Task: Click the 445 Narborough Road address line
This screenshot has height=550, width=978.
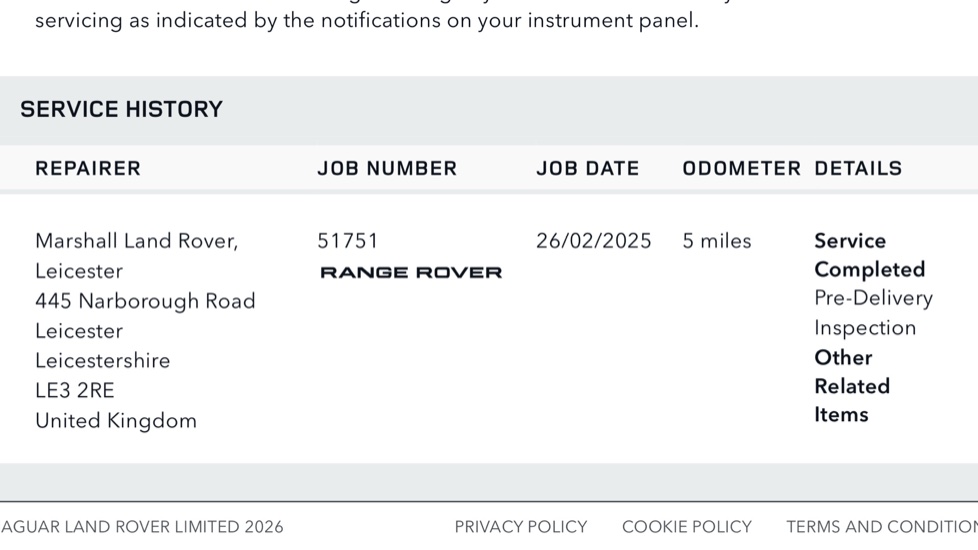Action: [x=145, y=301]
